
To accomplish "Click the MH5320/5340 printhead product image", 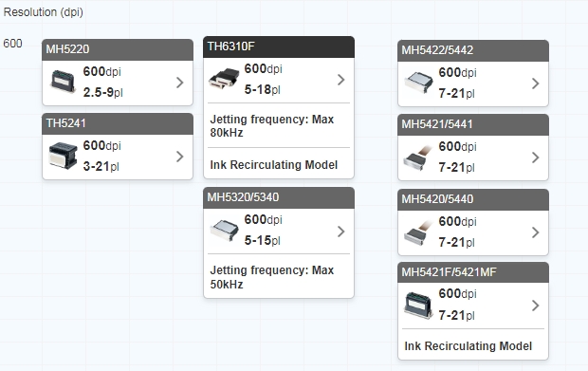I will point(224,231).
